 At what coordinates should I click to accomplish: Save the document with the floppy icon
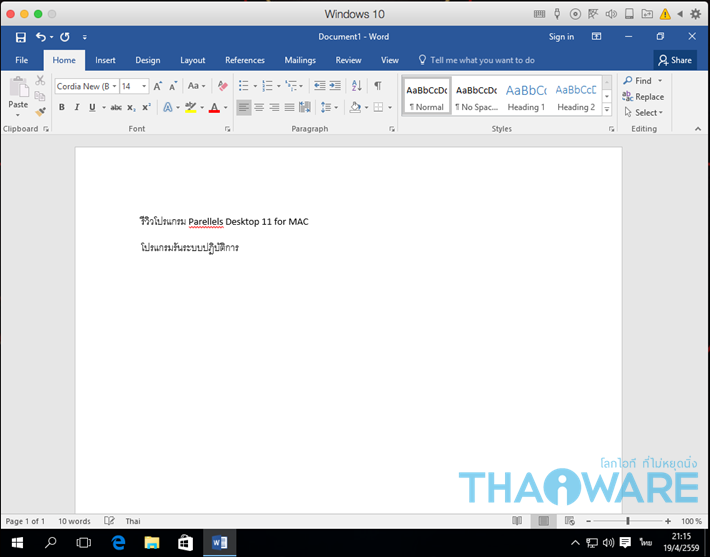(21, 37)
